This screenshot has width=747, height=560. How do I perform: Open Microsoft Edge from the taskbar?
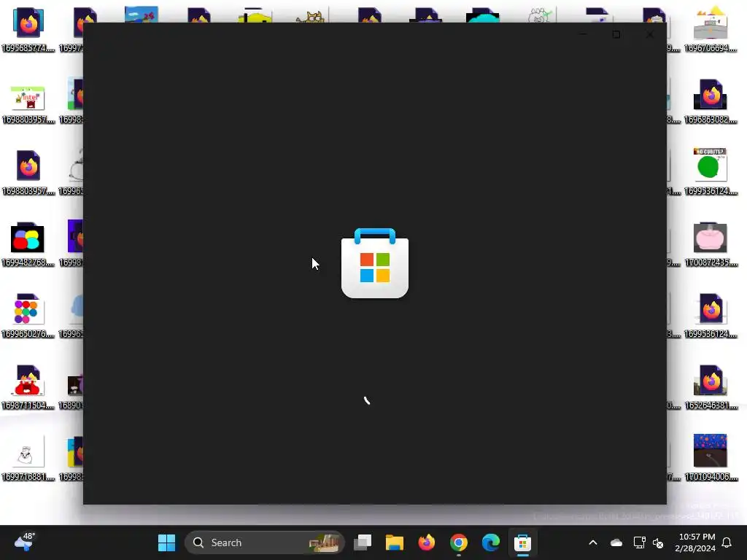click(490, 542)
